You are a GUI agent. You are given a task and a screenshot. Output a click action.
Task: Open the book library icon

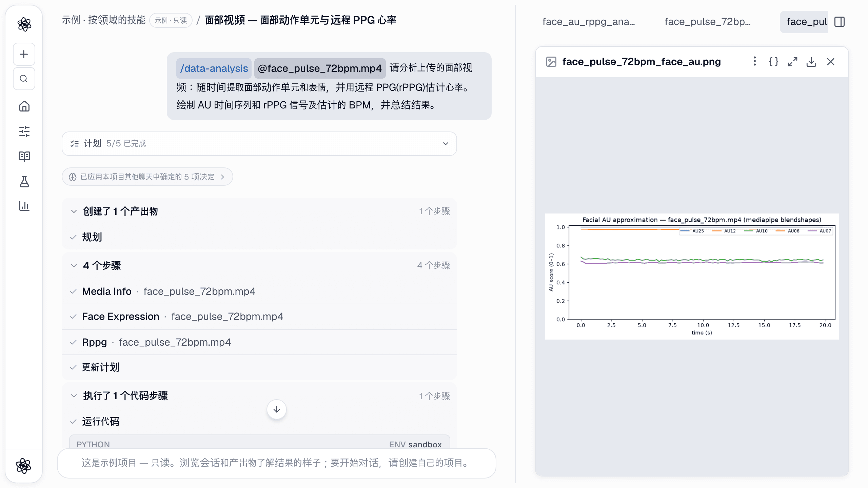pos(24,156)
